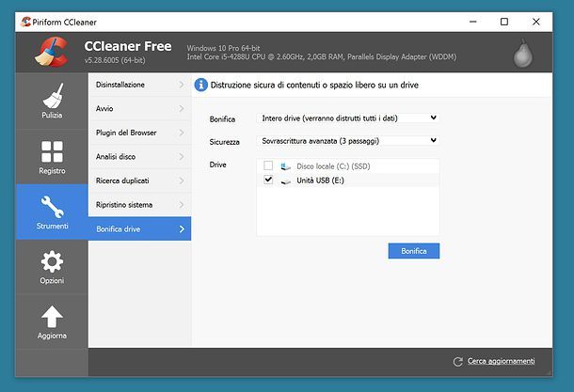
Task: Open the Disinstallazione tool
Action: click(140, 85)
